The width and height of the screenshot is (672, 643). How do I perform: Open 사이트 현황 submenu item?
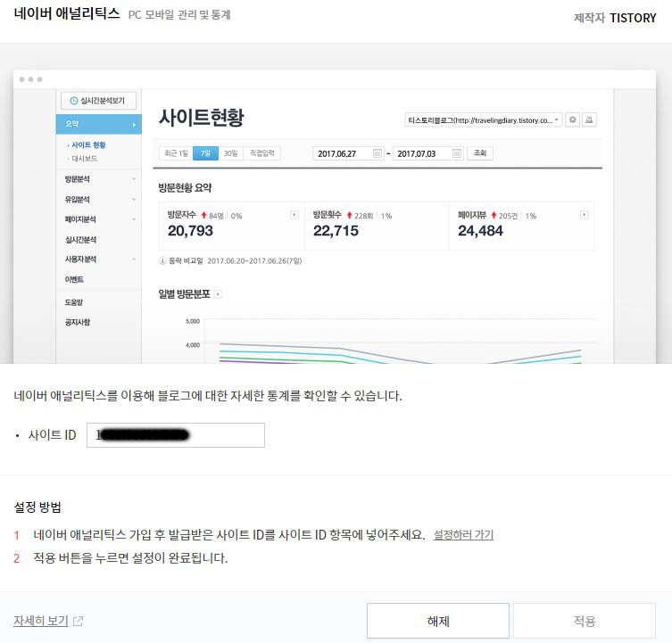(x=88, y=145)
